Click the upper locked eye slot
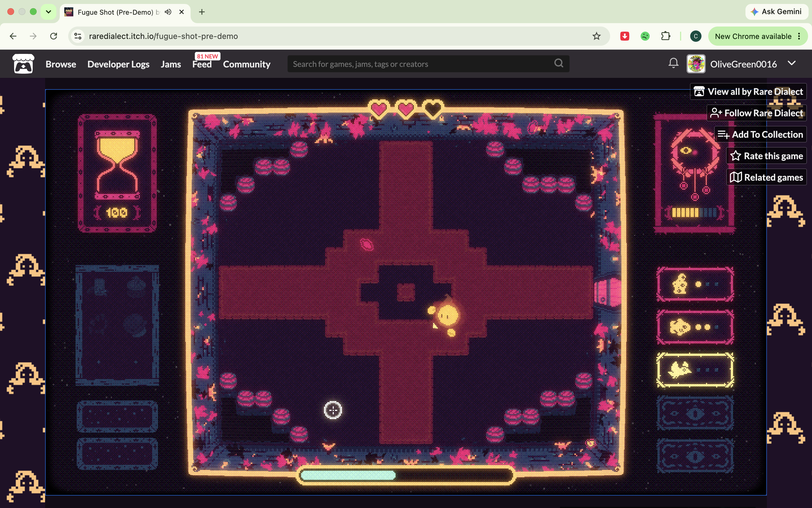812x508 pixels. (695, 413)
